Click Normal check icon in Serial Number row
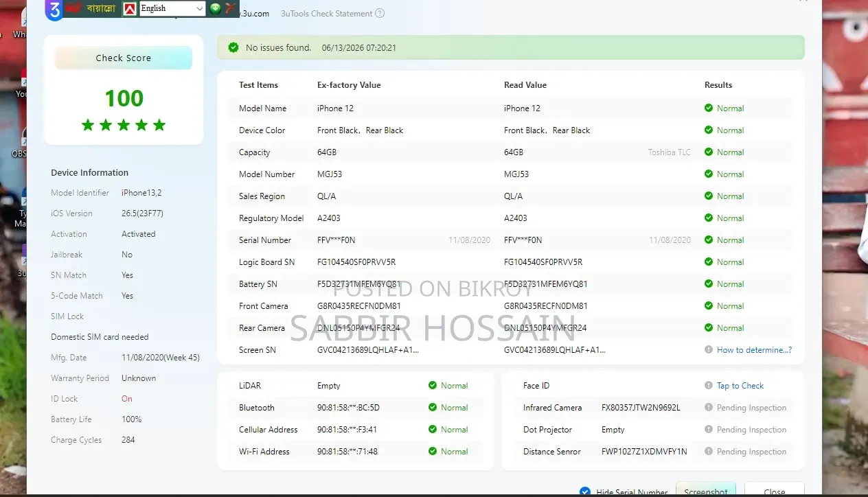 [709, 240]
